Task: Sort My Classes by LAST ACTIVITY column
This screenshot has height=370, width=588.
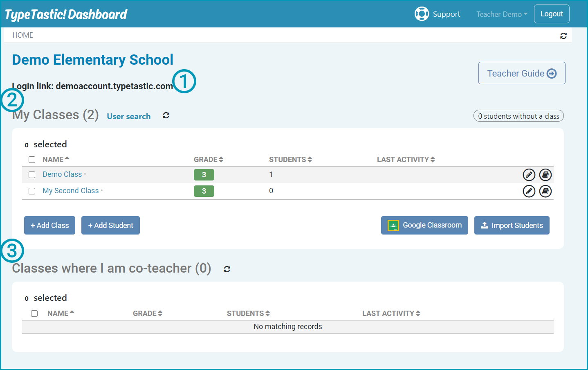Action: pos(405,160)
